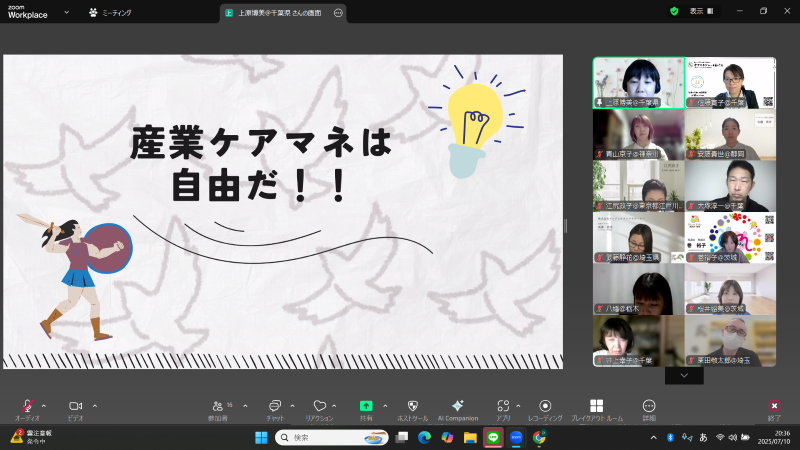This screenshot has width=800, height=450.
Task: Expand audio options arrow
Action: point(43,405)
